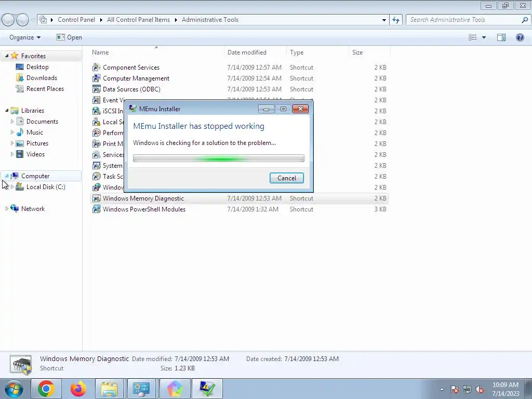Expand the Pictures library
This screenshot has width=532, height=399.
point(12,143)
